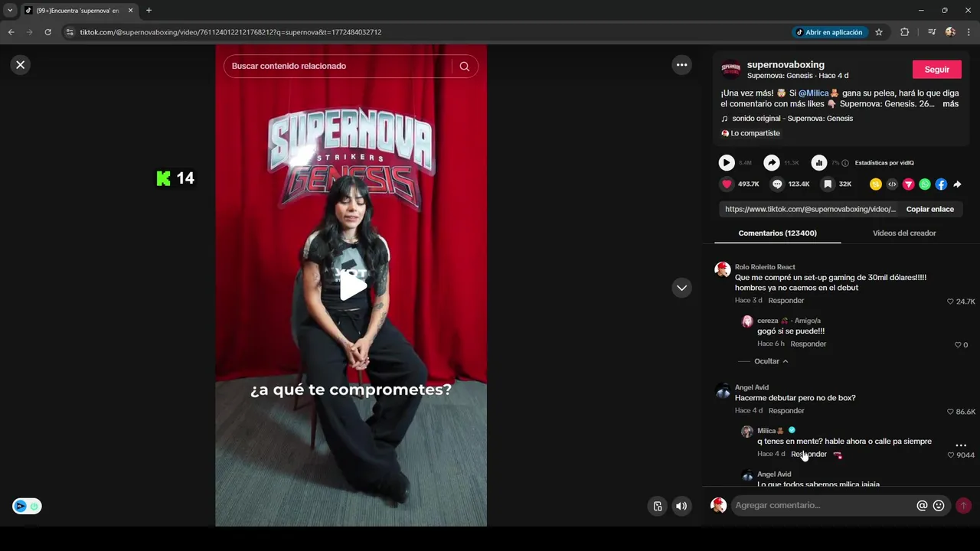
Task: Open 'sonido original - Supernova: Genesis' sound
Action: [x=792, y=119]
